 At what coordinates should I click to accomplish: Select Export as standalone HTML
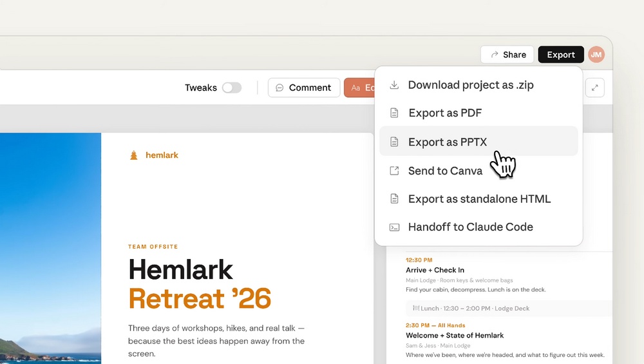pos(479,199)
